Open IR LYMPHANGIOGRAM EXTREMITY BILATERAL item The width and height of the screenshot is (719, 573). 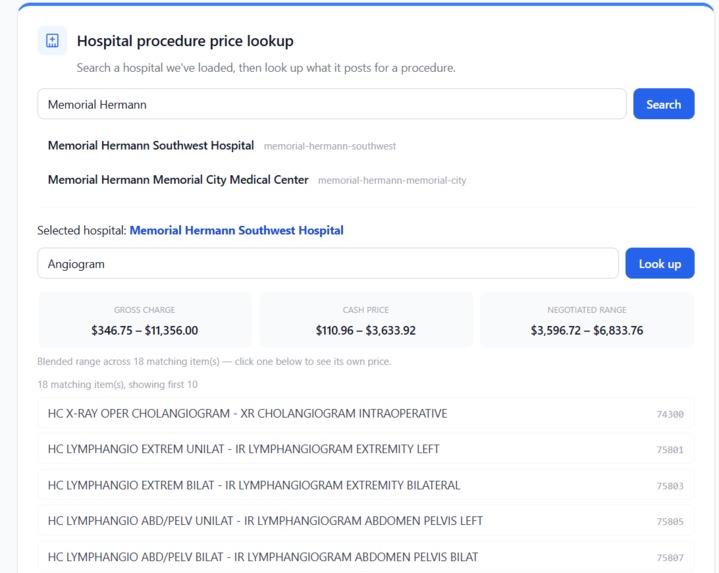point(365,485)
